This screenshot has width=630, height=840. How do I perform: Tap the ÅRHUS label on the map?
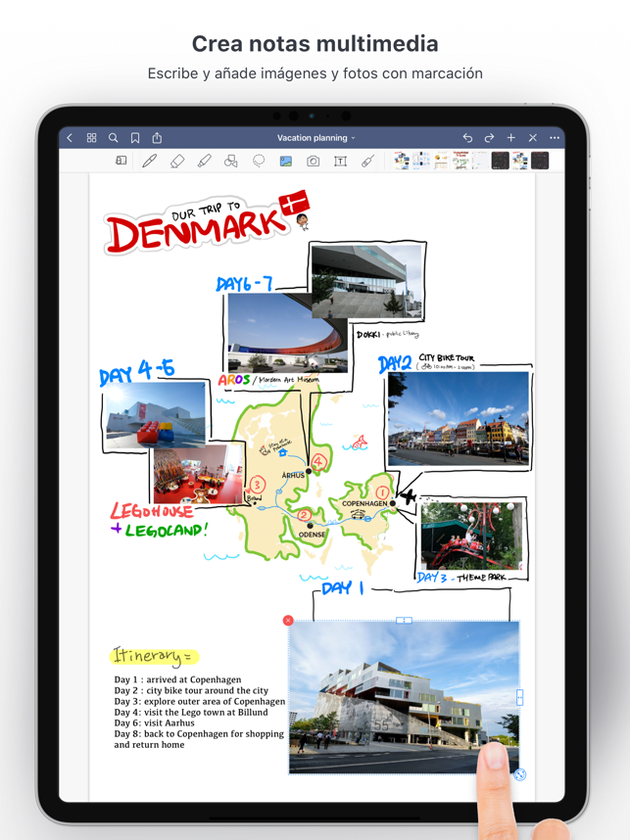(x=293, y=475)
